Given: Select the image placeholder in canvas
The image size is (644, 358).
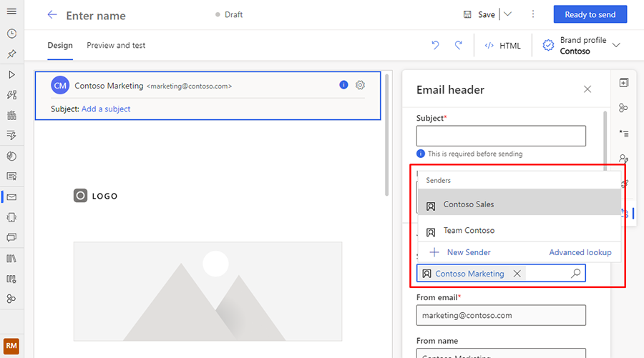Looking at the screenshot, I should pyautogui.click(x=208, y=291).
